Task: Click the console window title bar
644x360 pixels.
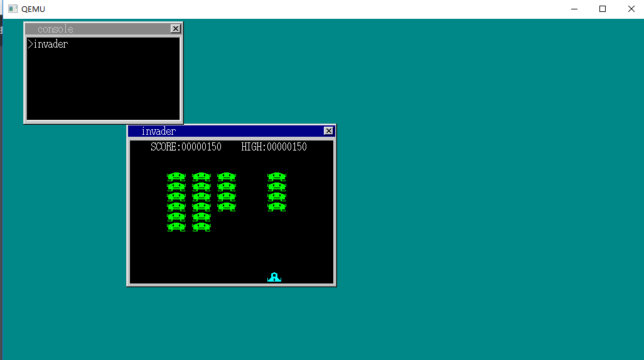Action: tap(103, 29)
